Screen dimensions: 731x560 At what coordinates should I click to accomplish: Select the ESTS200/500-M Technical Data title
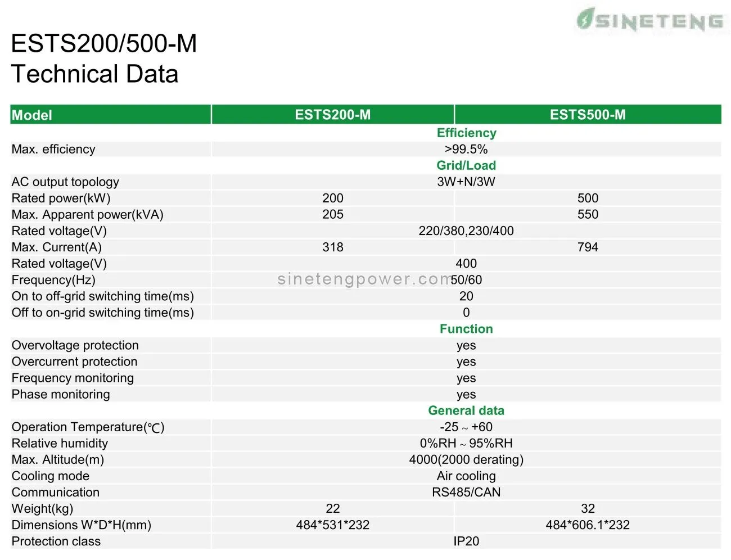(104, 59)
